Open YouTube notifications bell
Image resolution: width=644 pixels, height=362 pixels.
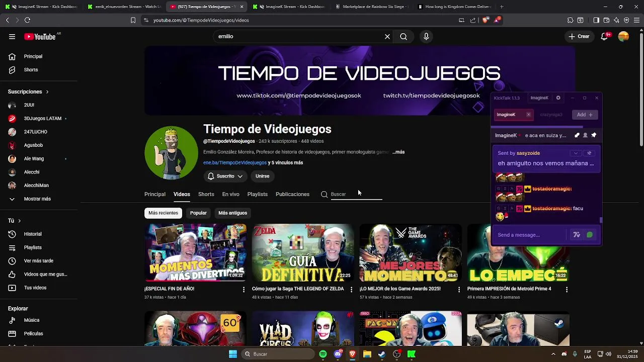604,37
